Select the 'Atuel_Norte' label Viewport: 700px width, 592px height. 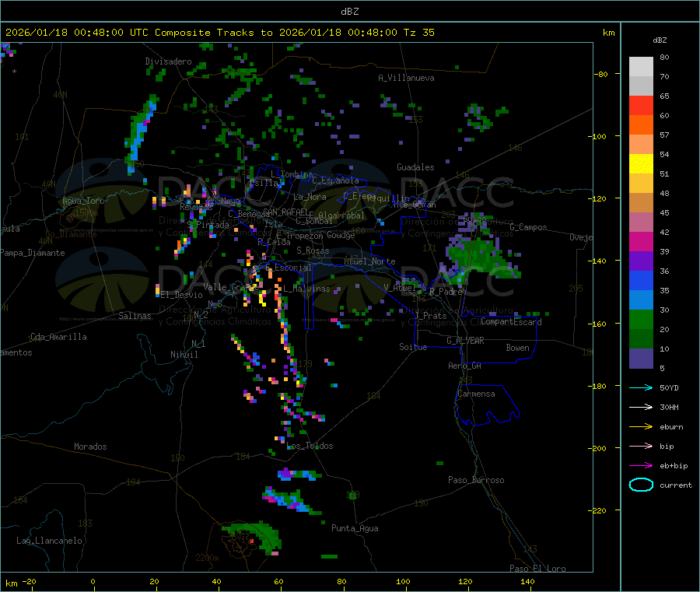pyautogui.click(x=369, y=261)
